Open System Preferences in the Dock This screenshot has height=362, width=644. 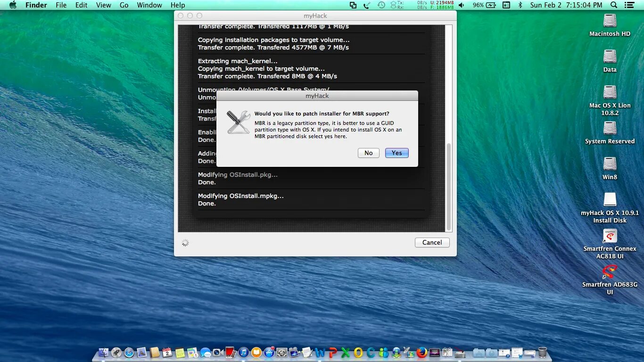[x=281, y=353]
